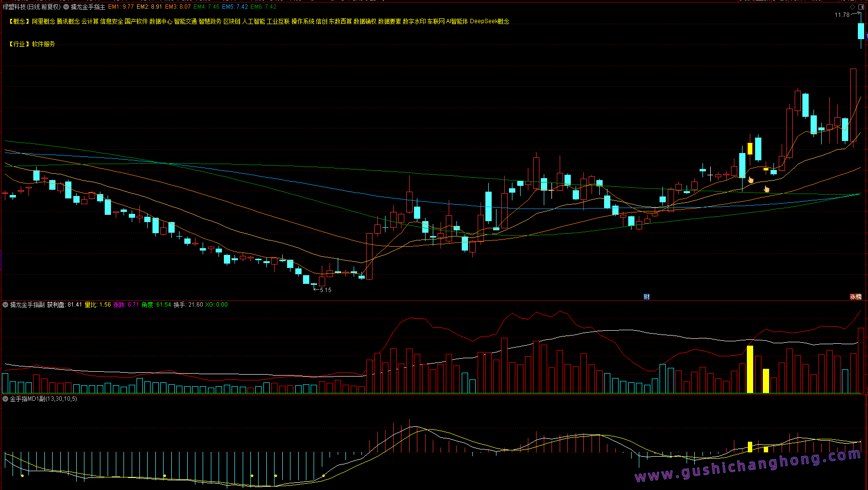868x490 pixels.
Task: Click the tall yellow volume bar
Action: pyautogui.click(x=750, y=369)
